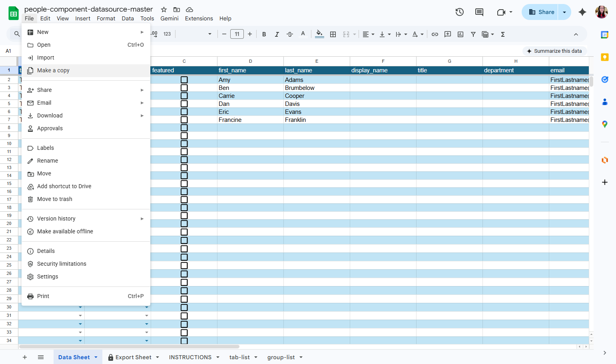Star the people-component-datasource-master document
616x364 pixels.
tap(164, 9)
